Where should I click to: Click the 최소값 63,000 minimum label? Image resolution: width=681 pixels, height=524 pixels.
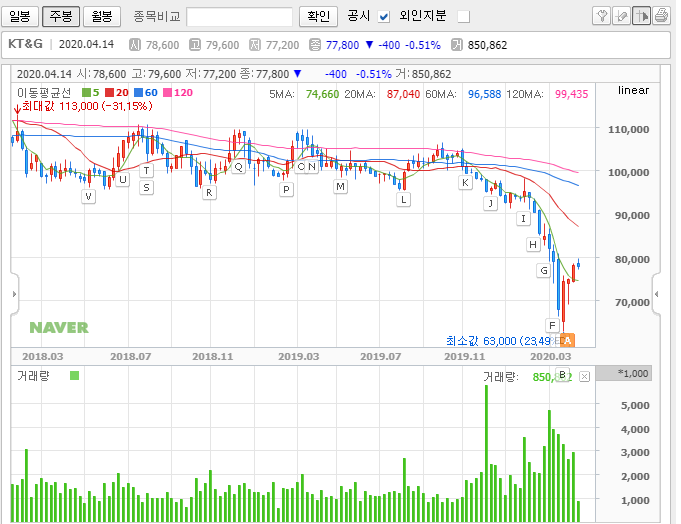pos(498,341)
